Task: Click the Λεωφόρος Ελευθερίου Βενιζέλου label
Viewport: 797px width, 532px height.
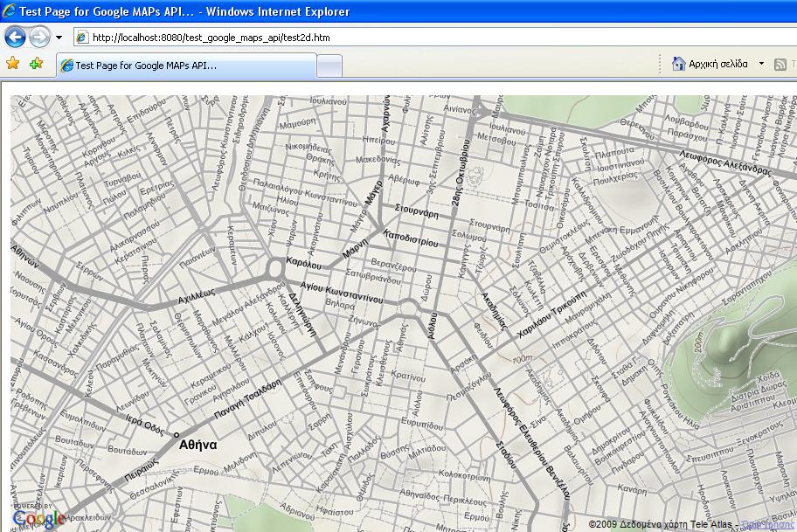Action: point(532,444)
